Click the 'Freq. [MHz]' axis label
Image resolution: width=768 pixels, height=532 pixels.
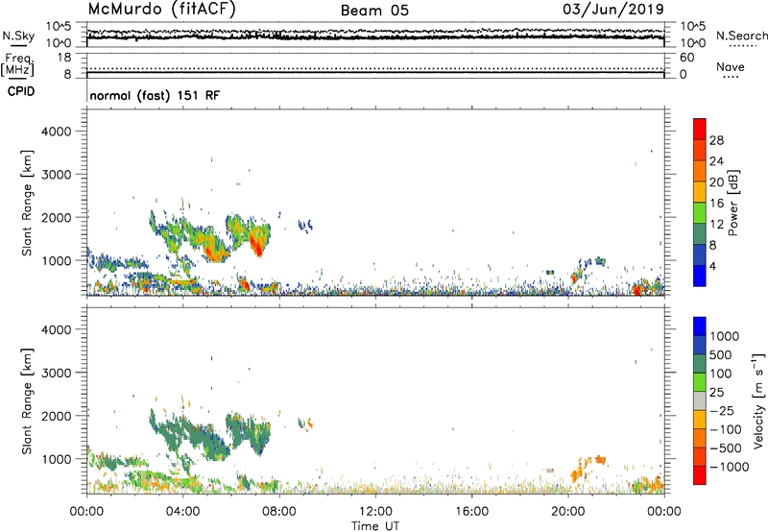pos(17,65)
